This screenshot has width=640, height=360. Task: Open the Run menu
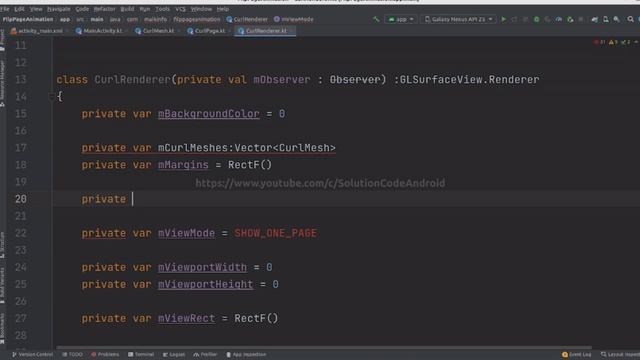point(144,9)
